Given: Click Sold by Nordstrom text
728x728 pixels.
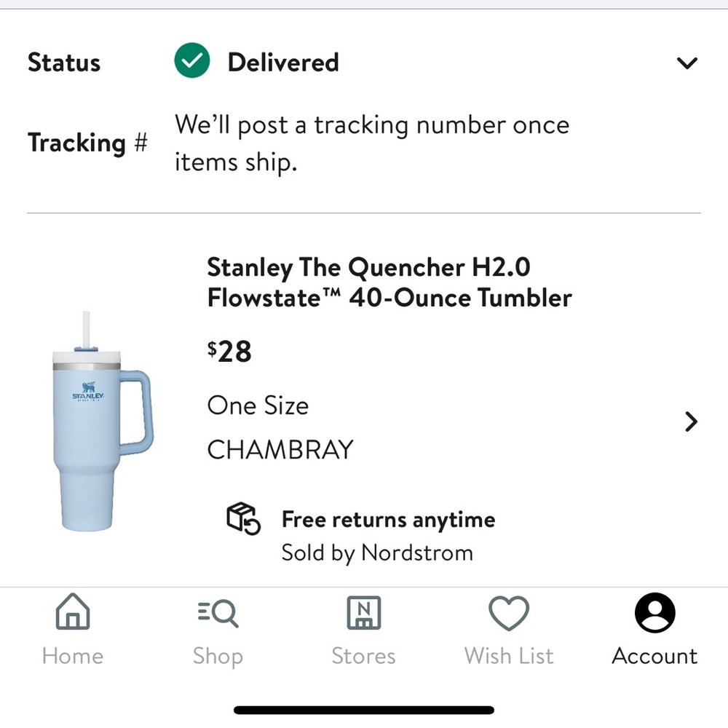Looking at the screenshot, I should point(376,553).
